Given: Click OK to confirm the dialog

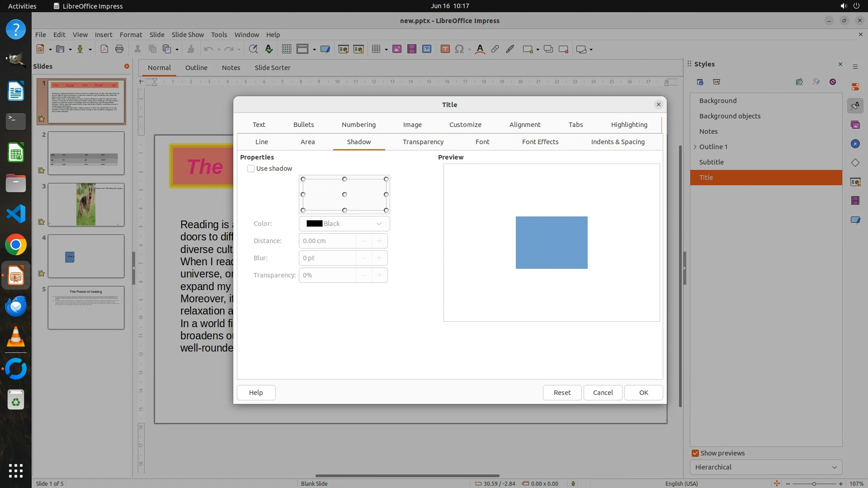Looking at the screenshot, I should (x=643, y=393).
